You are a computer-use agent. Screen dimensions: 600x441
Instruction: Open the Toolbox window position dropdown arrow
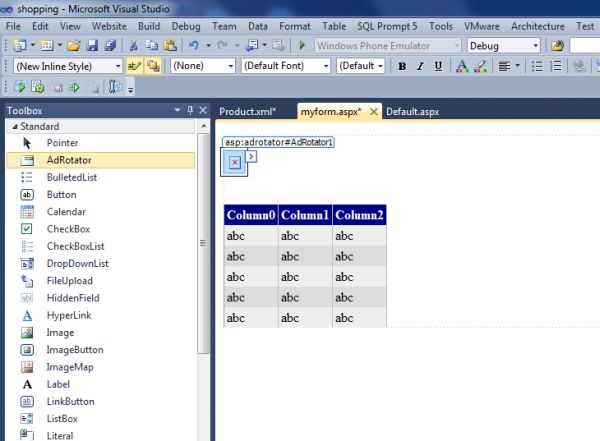177,110
